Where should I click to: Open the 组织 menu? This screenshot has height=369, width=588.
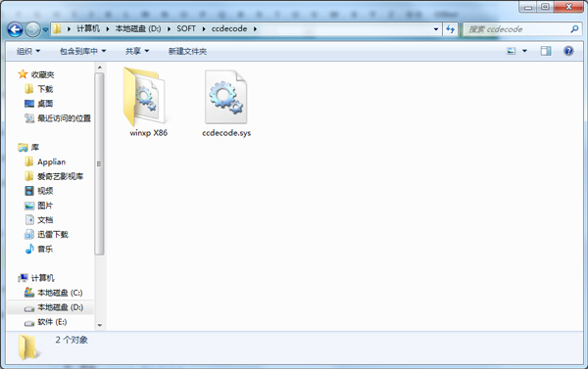click(x=28, y=51)
